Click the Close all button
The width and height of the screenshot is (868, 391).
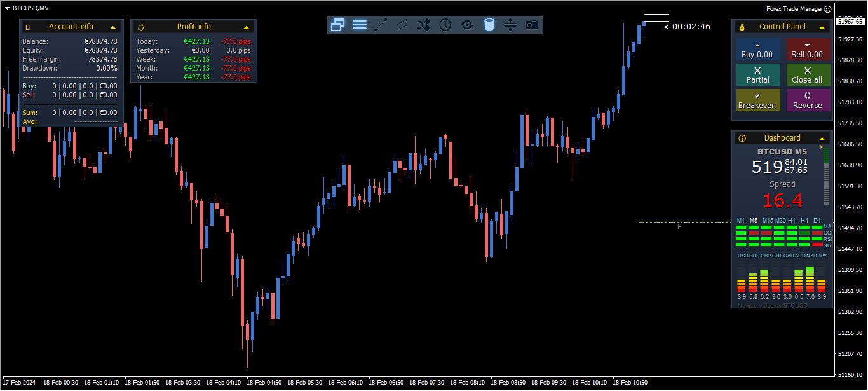[x=807, y=75]
